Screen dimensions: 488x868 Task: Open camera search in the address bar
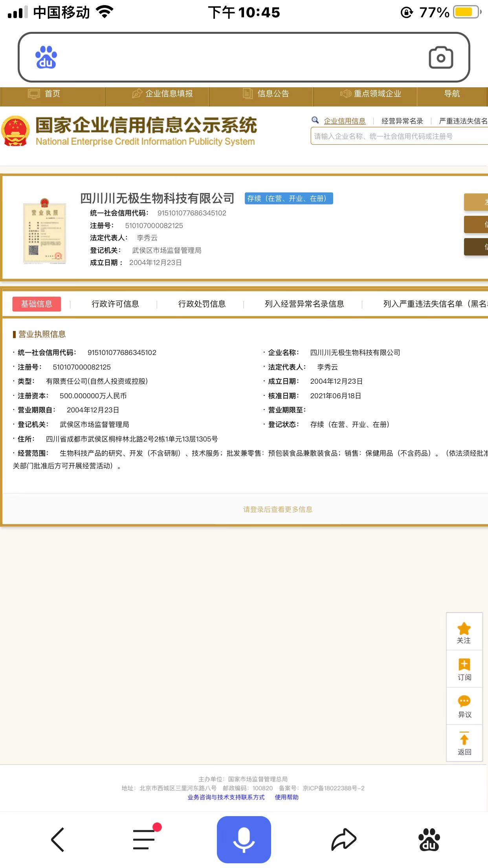click(441, 58)
